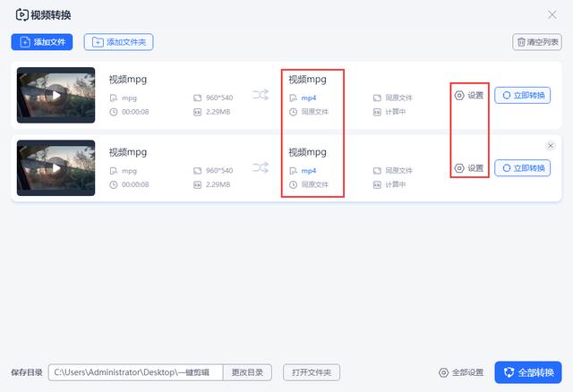Viewport: 573px width, 392px height.
Task: Click the 添加文件夹 button
Action: point(118,42)
